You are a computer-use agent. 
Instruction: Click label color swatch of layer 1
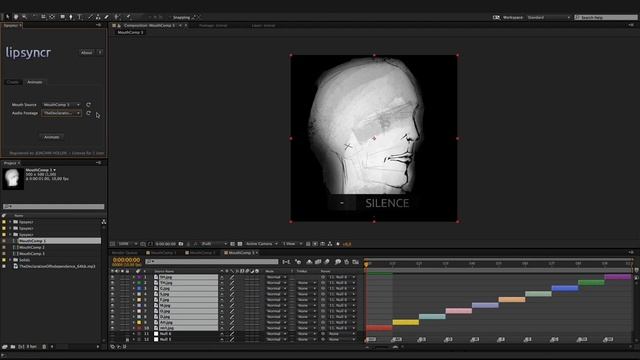click(x=139, y=277)
